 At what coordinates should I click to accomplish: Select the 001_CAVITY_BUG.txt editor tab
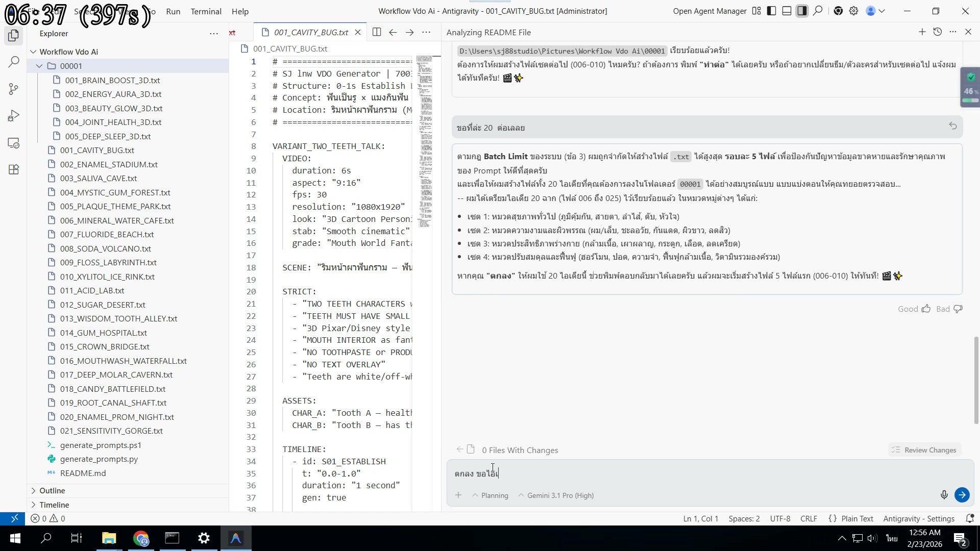[310, 32]
